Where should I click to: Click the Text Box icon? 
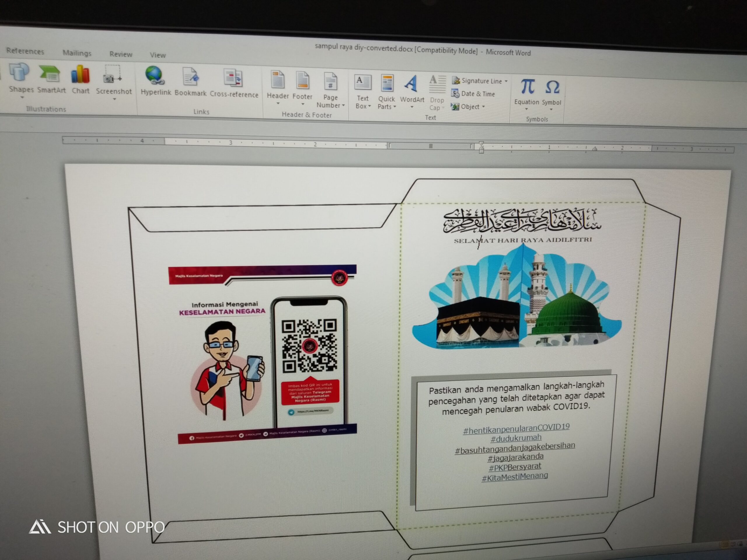pyautogui.click(x=363, y=83)
